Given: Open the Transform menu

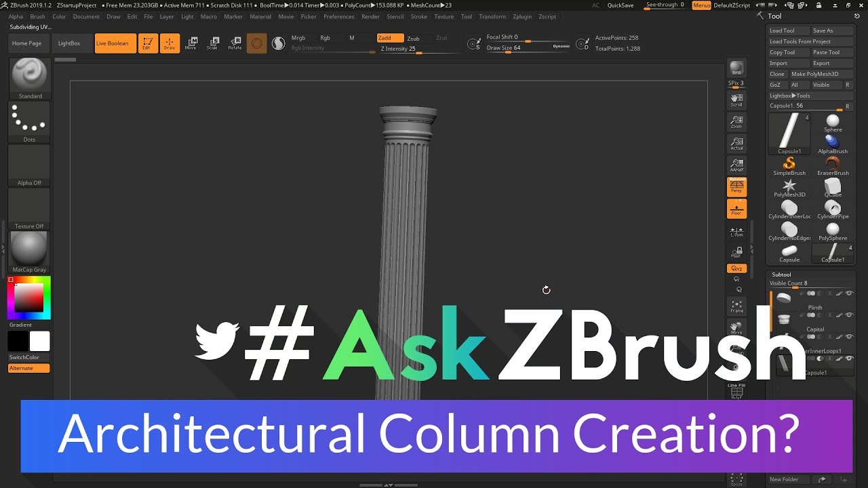Looking at the screenshot, I should pos(492,16).
